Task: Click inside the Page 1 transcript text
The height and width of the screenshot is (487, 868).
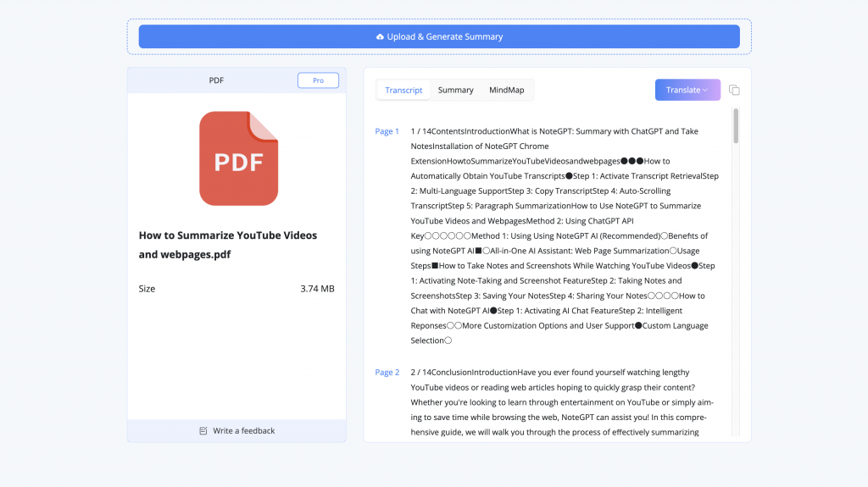Action: [559, 235]
